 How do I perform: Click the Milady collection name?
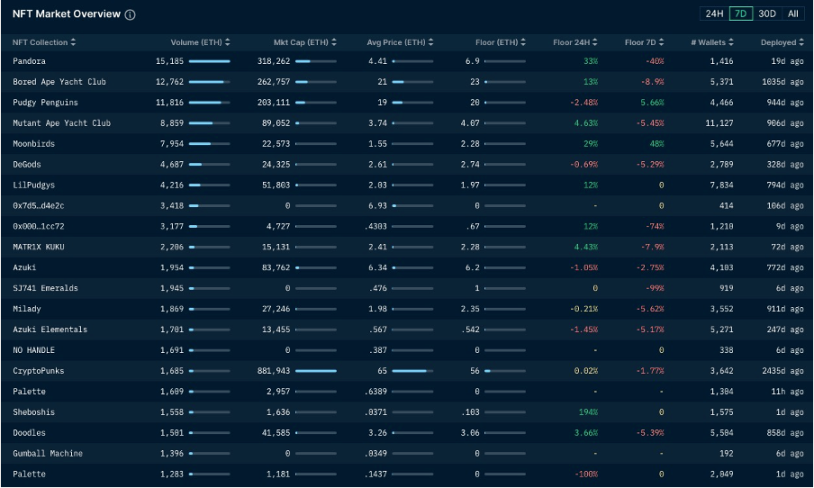[x=27, y=309]
